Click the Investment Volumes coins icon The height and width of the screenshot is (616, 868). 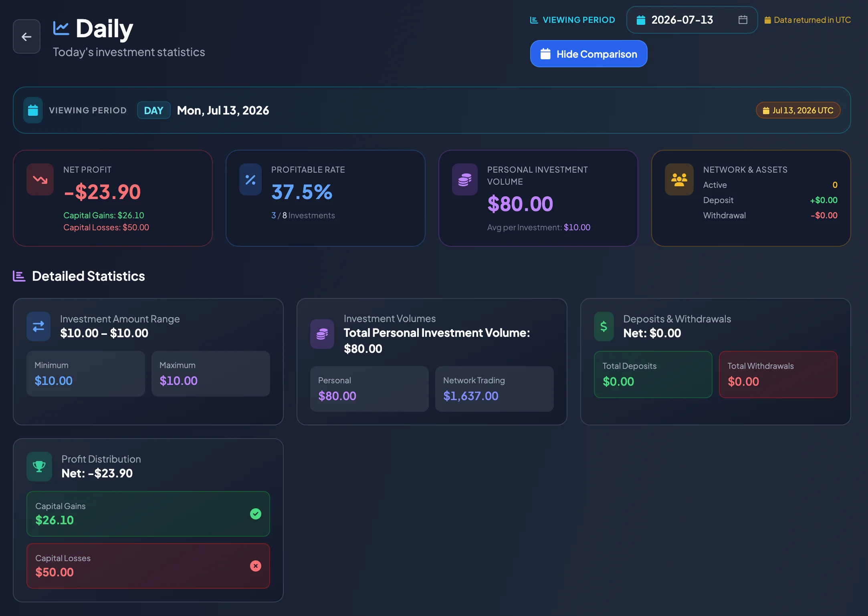click(x=322, y=334)
